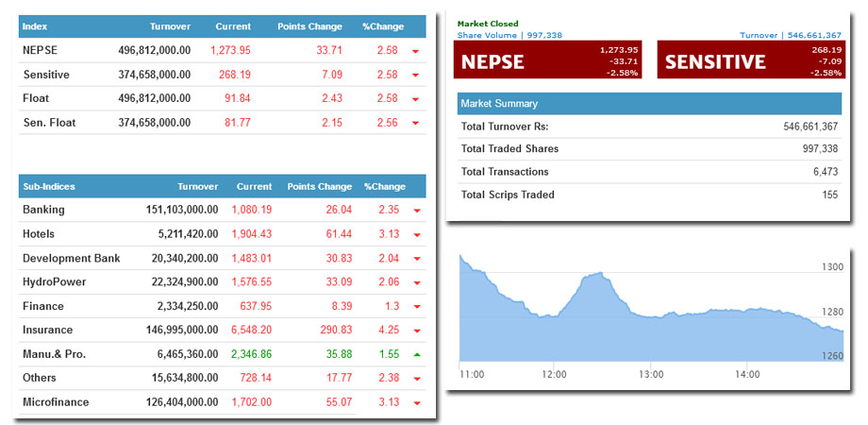Click the Sen. Float index name
This screenshot has height=425, width=868.
point(49,123)
